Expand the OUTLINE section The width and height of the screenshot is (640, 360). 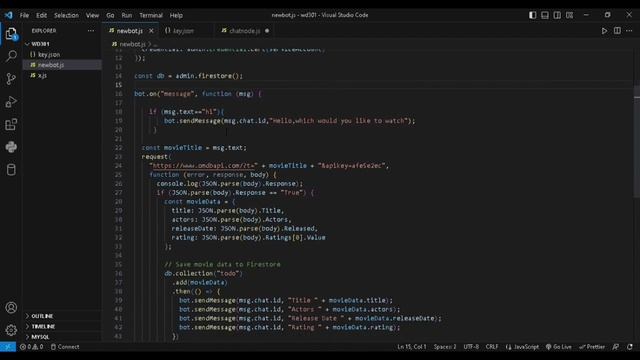coord(42,316)
